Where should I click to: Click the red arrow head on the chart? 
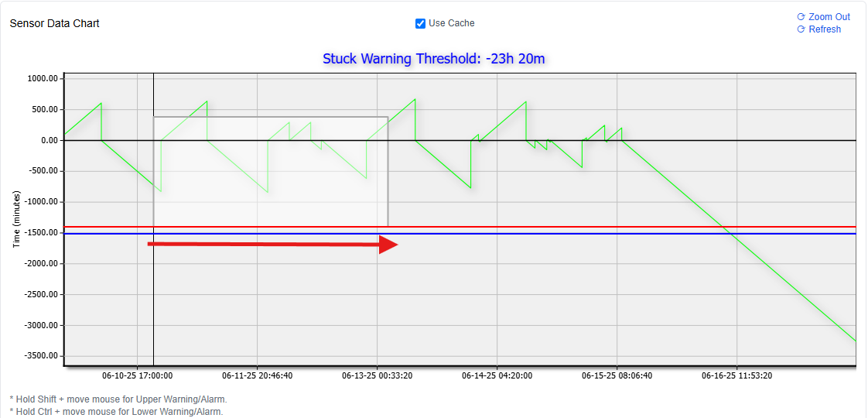click(388, 245)
